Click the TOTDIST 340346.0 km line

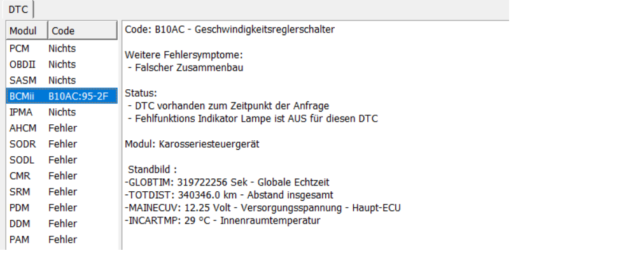[x=229, y=195]
